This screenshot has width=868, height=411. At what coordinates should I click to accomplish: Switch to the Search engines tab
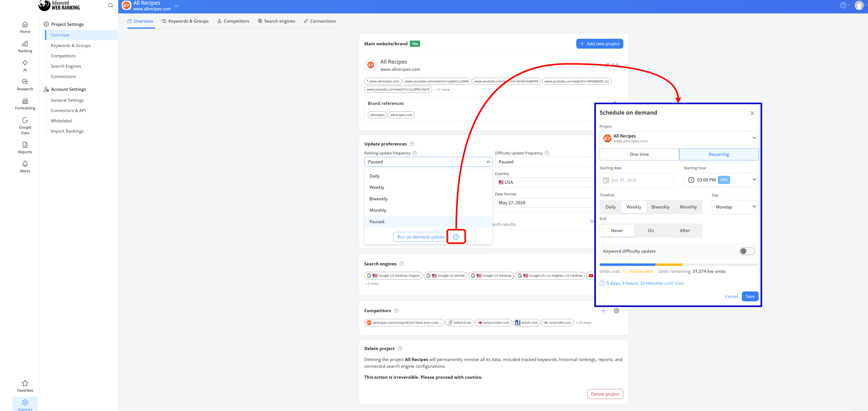[x=277, y=21]
